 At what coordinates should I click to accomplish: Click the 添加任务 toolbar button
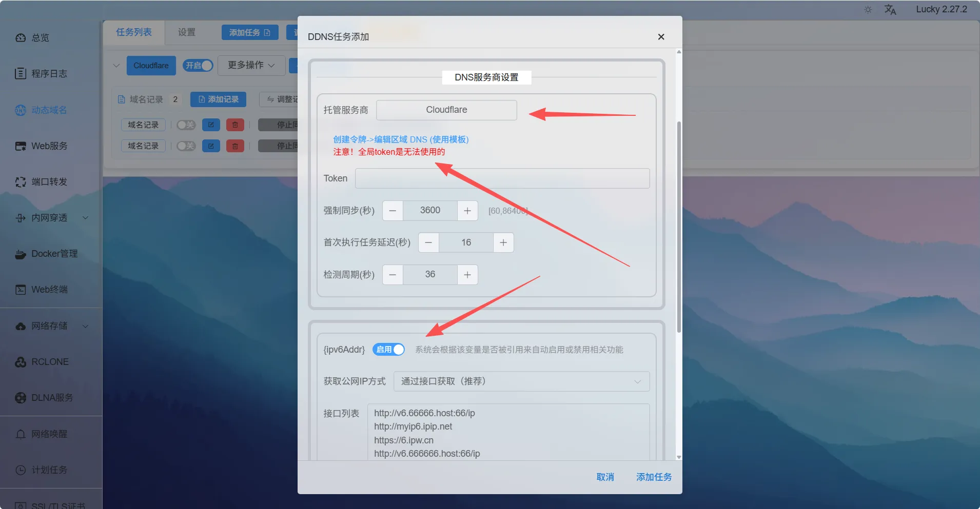pos(250,32)
